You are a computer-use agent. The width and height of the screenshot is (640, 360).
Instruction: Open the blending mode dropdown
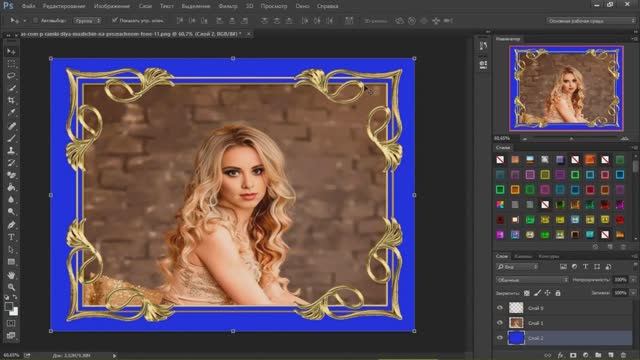(532, 280)
